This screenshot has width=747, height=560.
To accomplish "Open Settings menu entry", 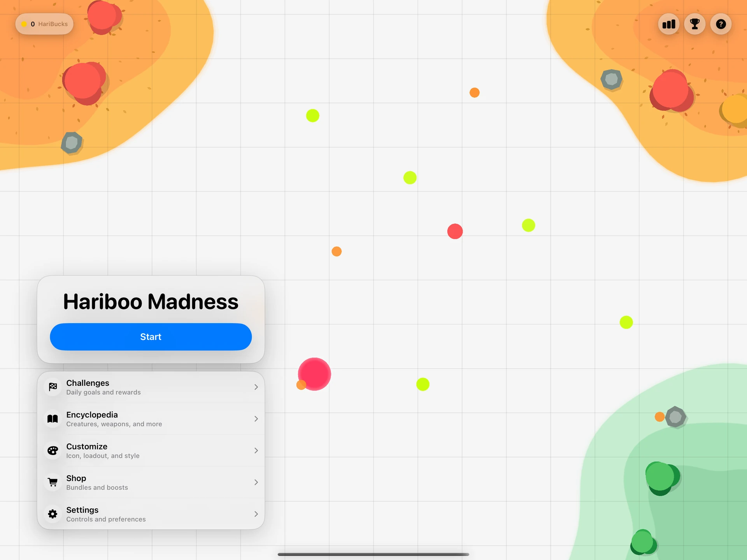I will [151, 514].
